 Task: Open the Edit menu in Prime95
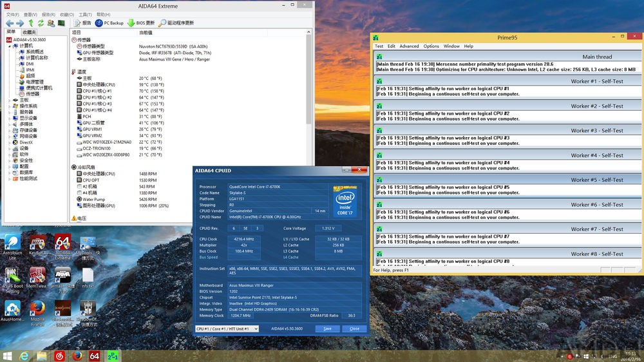391,46
